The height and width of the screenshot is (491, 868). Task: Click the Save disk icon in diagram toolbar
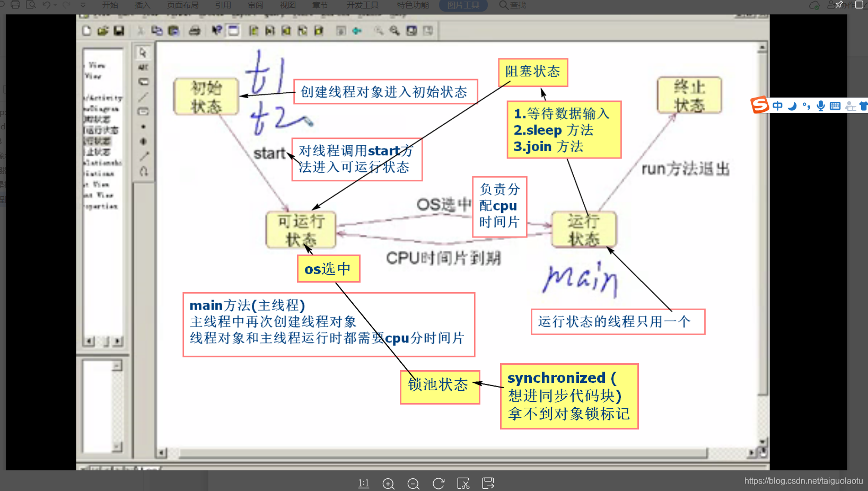click(119, 31)
